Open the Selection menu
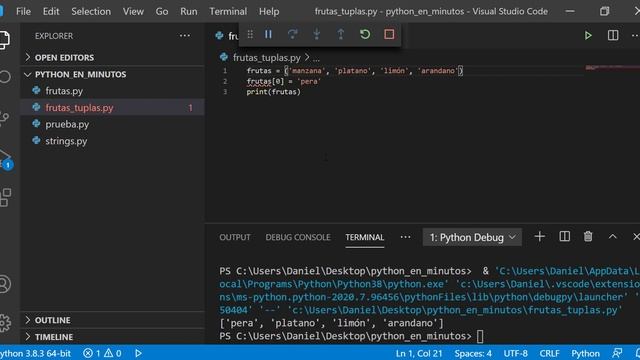This screenshot has width=640, height=360. click(91, 11)
